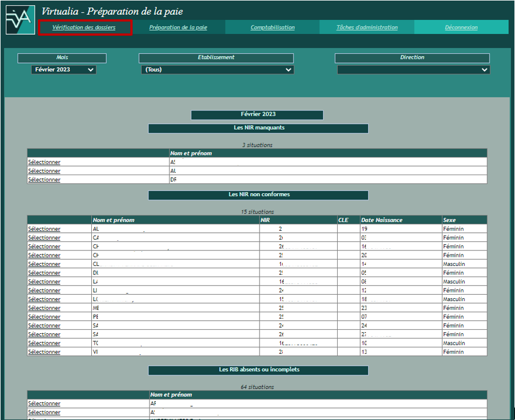Select the first row under Les NIR manquants
This screenshot has width=515, height=420.
[44, 162]
